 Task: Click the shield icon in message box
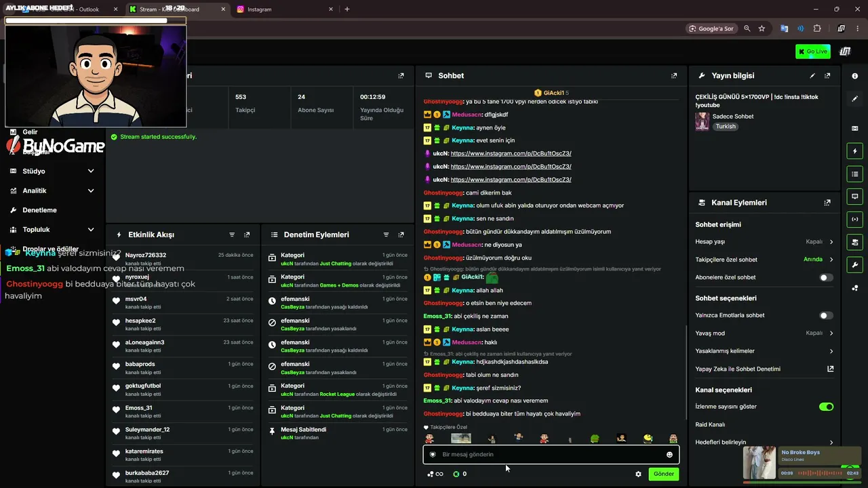click(x=433, y=454)
